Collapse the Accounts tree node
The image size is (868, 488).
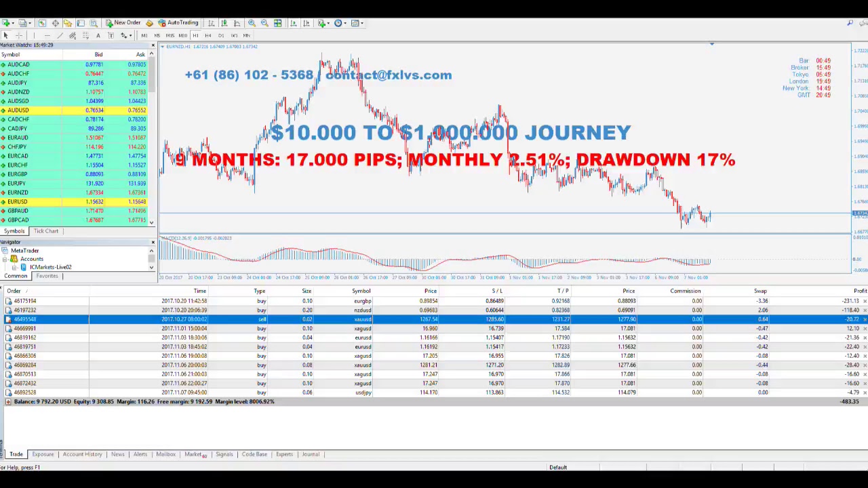[x=5, y=259]
